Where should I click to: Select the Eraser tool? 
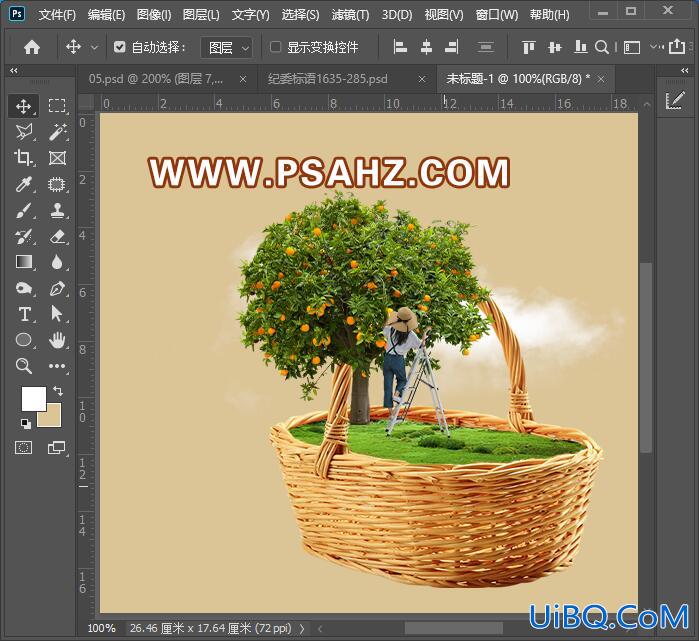click(57, 236)
